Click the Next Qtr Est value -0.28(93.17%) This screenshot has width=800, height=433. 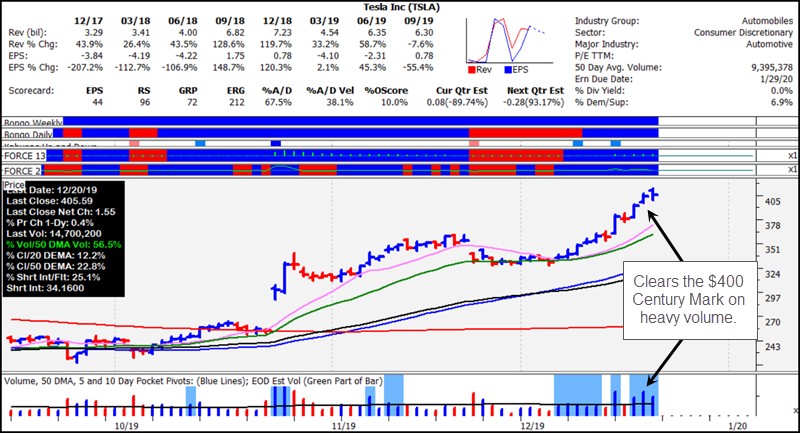534,102
